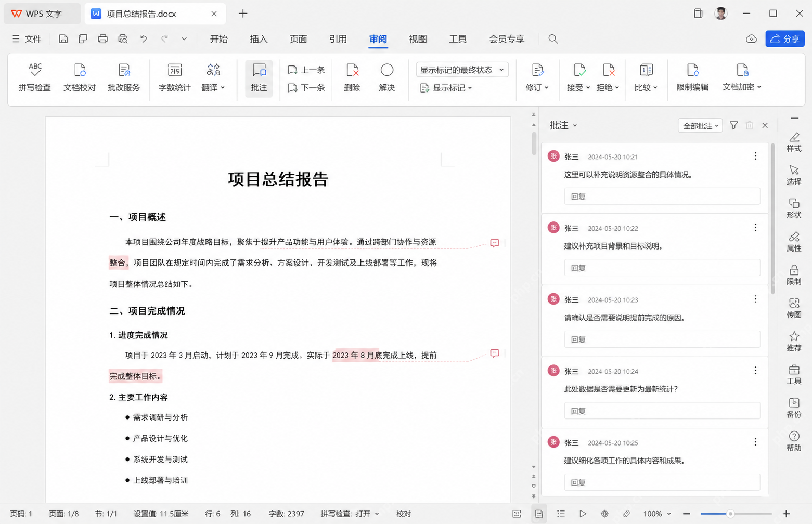
Task: Open print preview icon
Action: [x=123, y=39]
